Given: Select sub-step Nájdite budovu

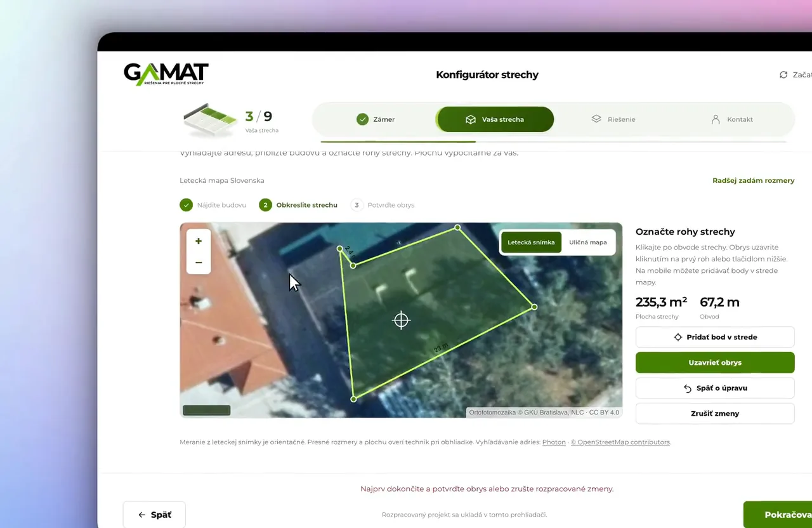Looking at the screenshot, I should pos(213,205).
